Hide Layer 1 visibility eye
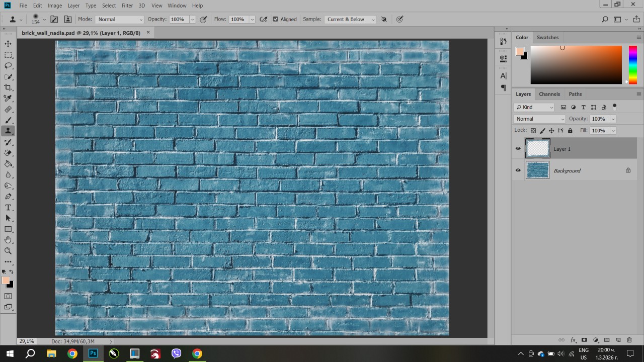The width and height of the screenshot is (644, 362). [x=518, y=149]
